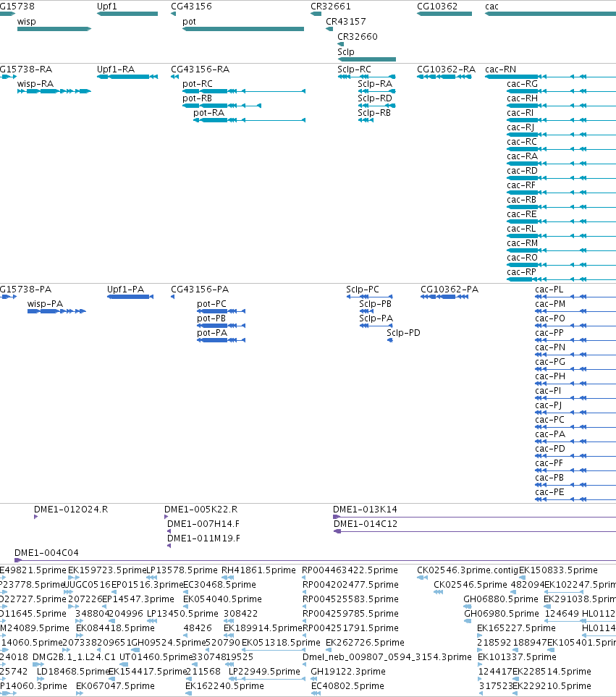Select the GH06880.5prime EST label
The image size is (616, 697).
pos(500,599)
